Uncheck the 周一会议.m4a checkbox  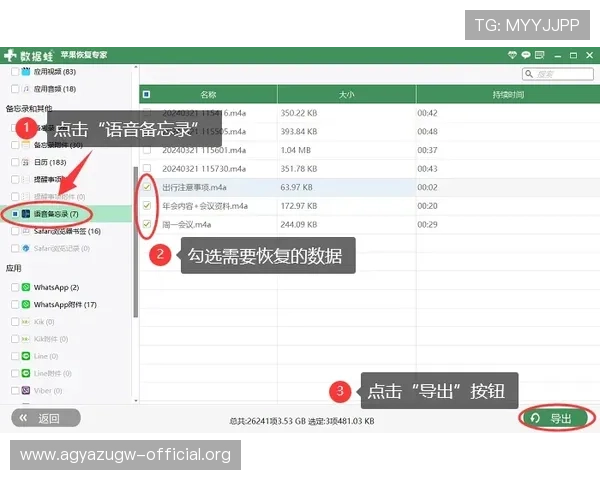coord(147,224)
